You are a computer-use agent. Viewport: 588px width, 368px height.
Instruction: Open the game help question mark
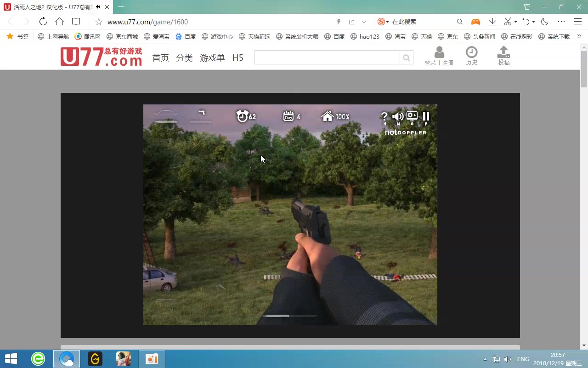(384, 117)
